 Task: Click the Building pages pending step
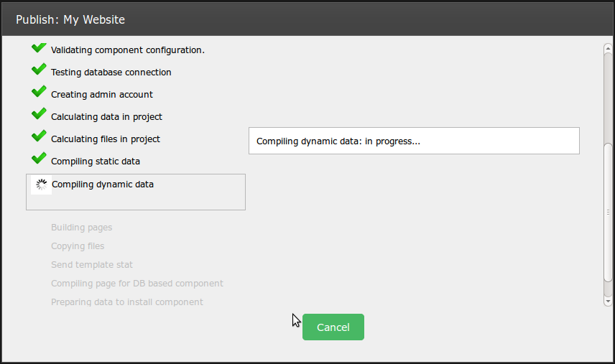coord(81,228)
